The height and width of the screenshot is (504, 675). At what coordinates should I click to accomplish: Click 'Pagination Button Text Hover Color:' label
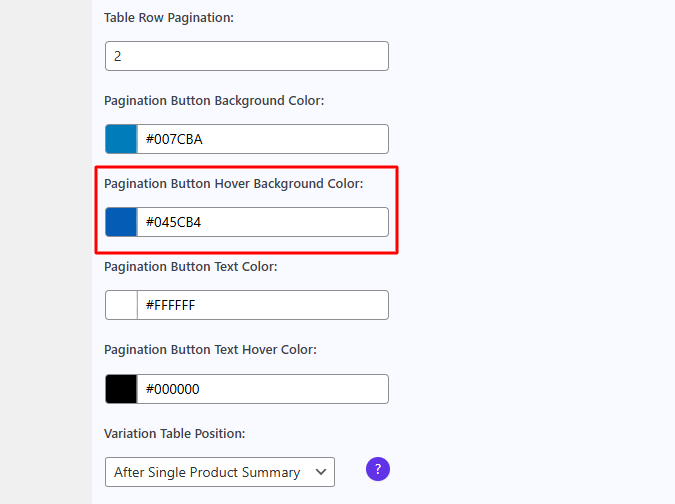pyautogui.click(x=210, y=350)
